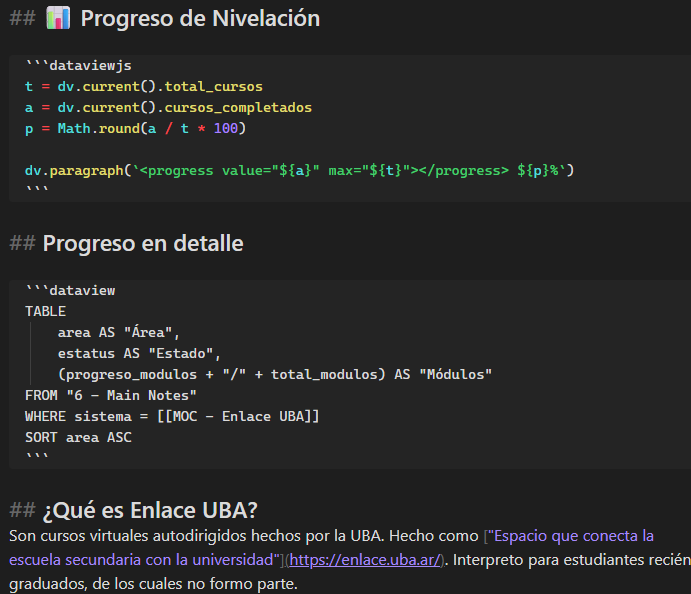Click the "Progreso en detalle" heading
Image resolution: width=691 pixels, height=594 pixels.
coord(143,243)
